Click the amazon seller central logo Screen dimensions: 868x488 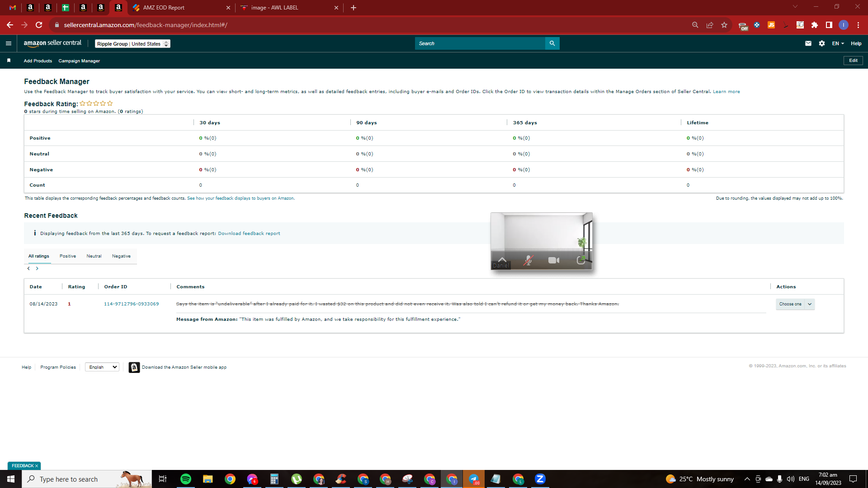(x=52, y=43)
